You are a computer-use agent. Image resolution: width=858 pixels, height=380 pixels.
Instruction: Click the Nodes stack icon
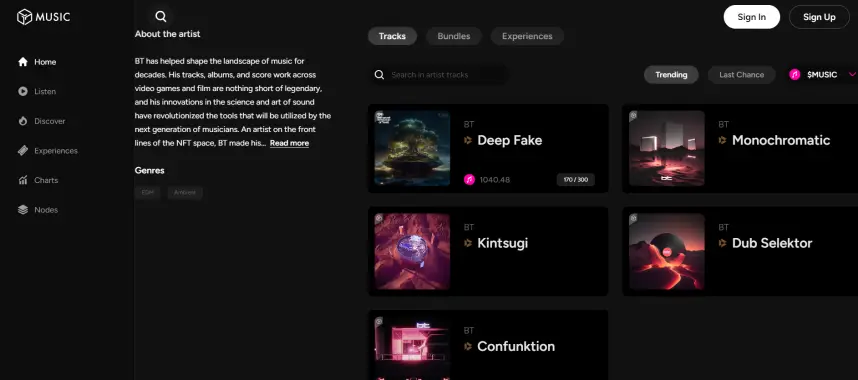[x=23, y=210]
